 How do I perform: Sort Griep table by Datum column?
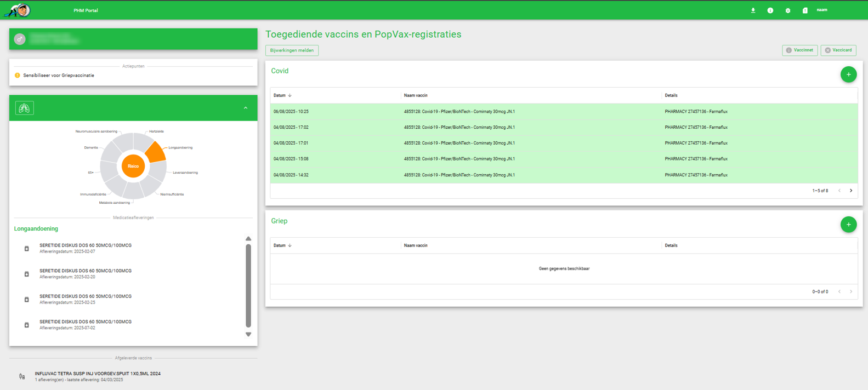(282, 245)
